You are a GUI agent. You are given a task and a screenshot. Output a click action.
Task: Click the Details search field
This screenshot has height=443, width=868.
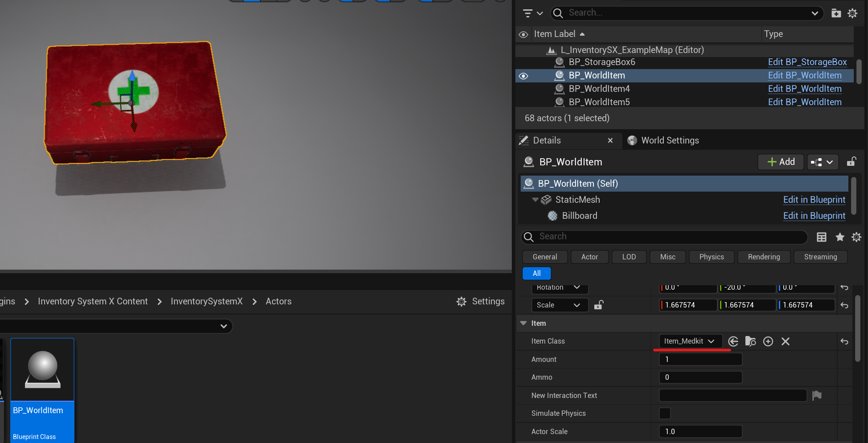[664, 237]
